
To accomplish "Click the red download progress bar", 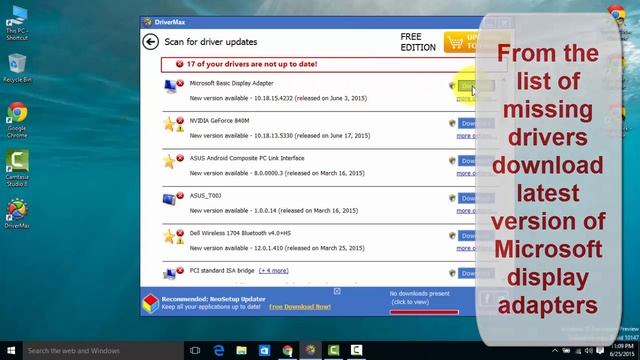I will (x=424, y=312).
